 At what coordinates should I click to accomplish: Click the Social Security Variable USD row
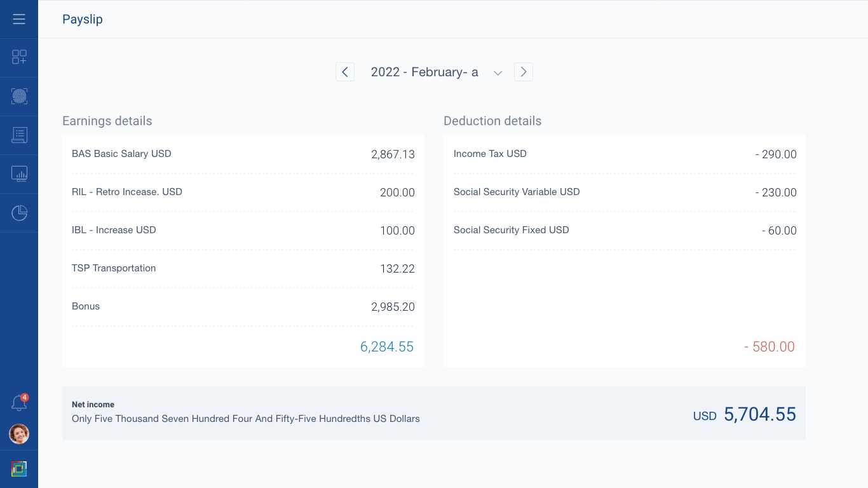pyautogui.click(x=624, y=192)
